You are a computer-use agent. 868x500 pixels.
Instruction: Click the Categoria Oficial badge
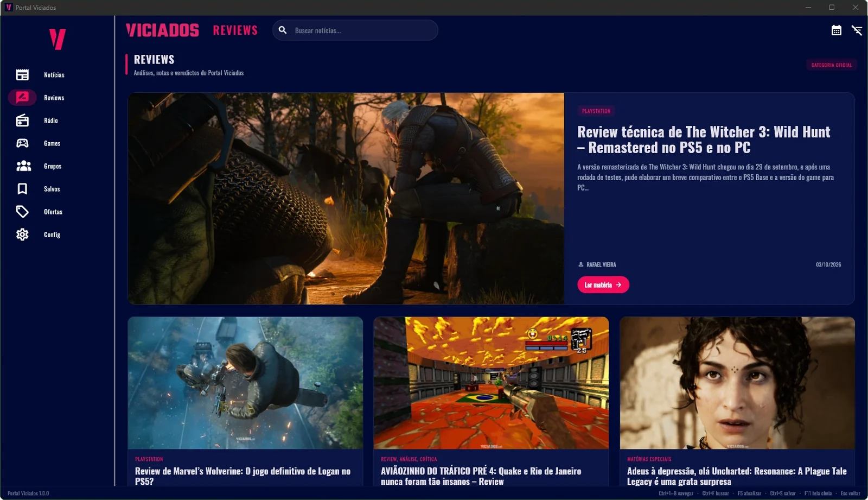[x=832, y=65]
